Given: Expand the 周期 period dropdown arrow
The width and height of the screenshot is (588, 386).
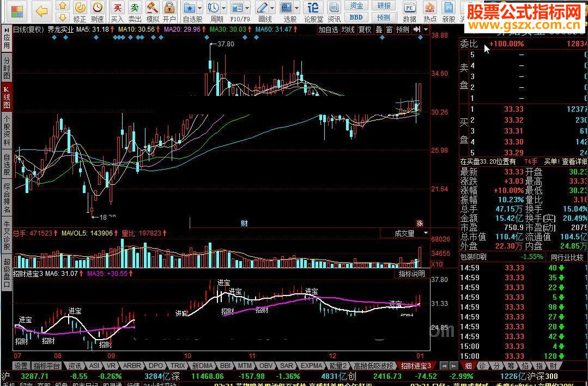Looking at the screenshot, I should click(224, 8).
